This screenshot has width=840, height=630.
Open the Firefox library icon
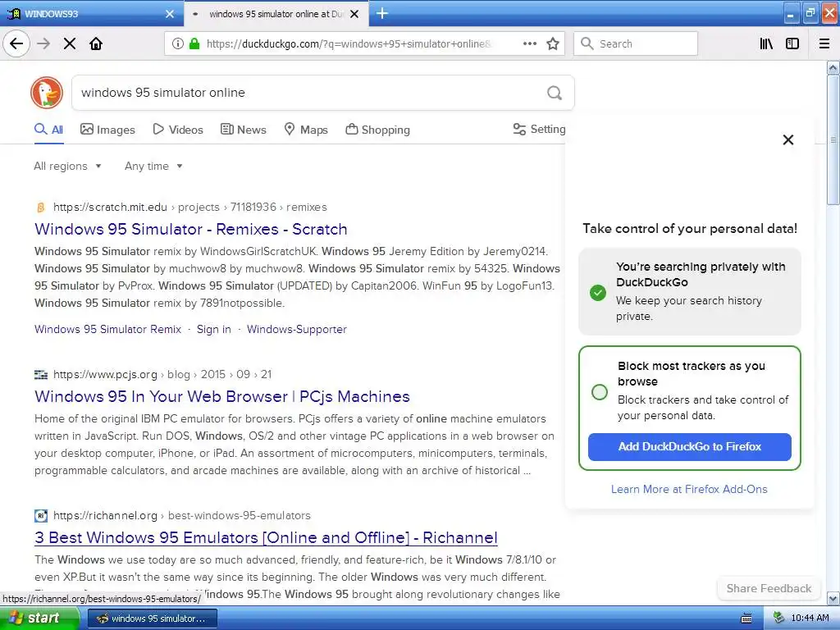pyautogui.click(x=766, y=43)
